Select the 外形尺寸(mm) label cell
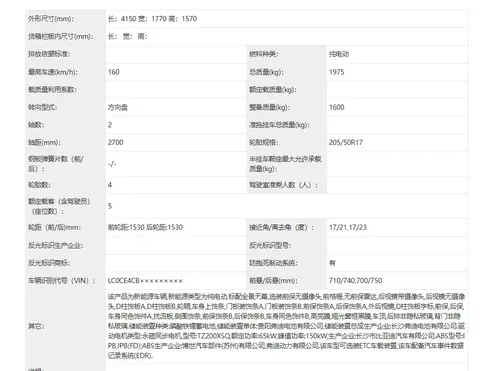Image resolution: width=480 pixels, height=371 pixels. click(66, 19)
